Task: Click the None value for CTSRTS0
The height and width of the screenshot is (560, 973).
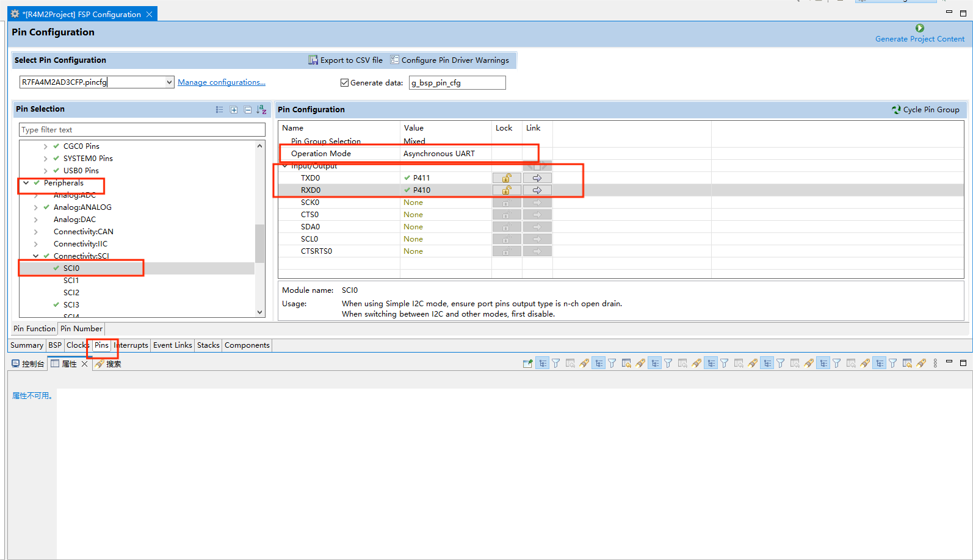Action: pyautogui.click(x=413, y=251)
